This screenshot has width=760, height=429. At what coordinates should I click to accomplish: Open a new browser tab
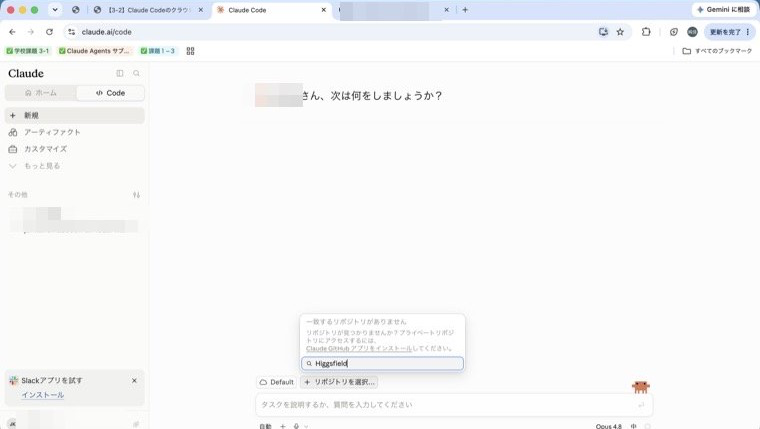(x=465, y=10)
